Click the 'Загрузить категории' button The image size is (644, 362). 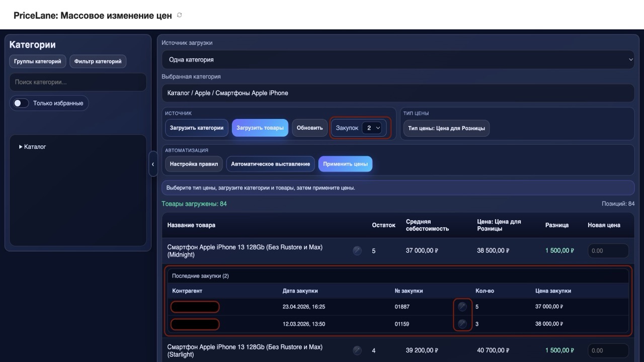[197, 128]
